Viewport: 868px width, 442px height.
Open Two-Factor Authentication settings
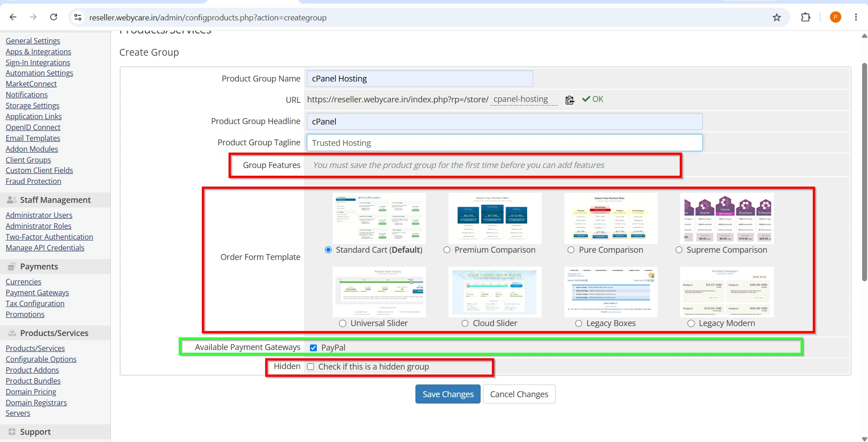point(49,237)
